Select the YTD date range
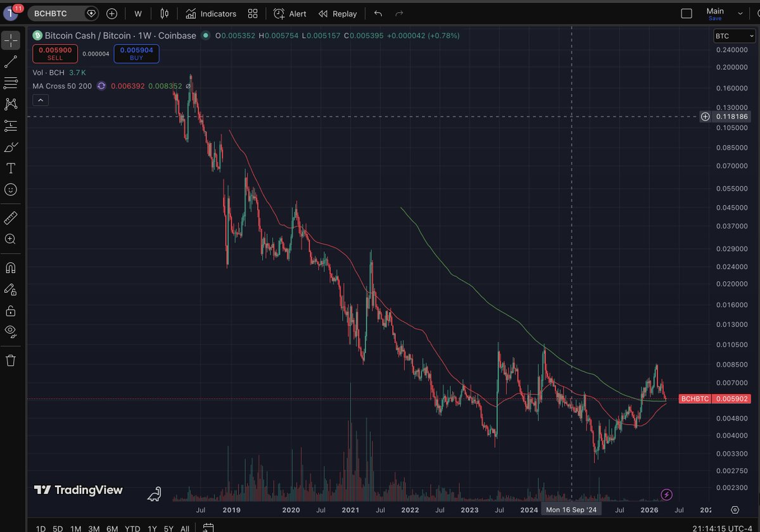 [132, 528]
